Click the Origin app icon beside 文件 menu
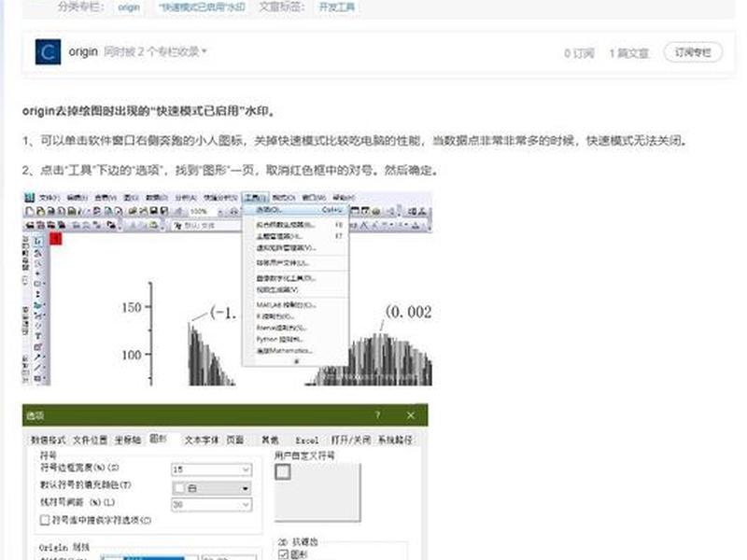747x560 pixels. (x=30, y=197)
